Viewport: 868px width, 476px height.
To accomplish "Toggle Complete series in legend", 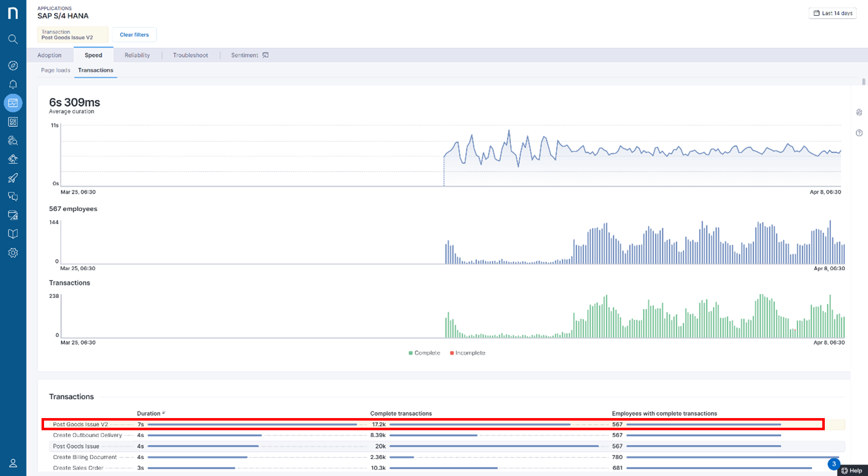I will pos(424,353).
